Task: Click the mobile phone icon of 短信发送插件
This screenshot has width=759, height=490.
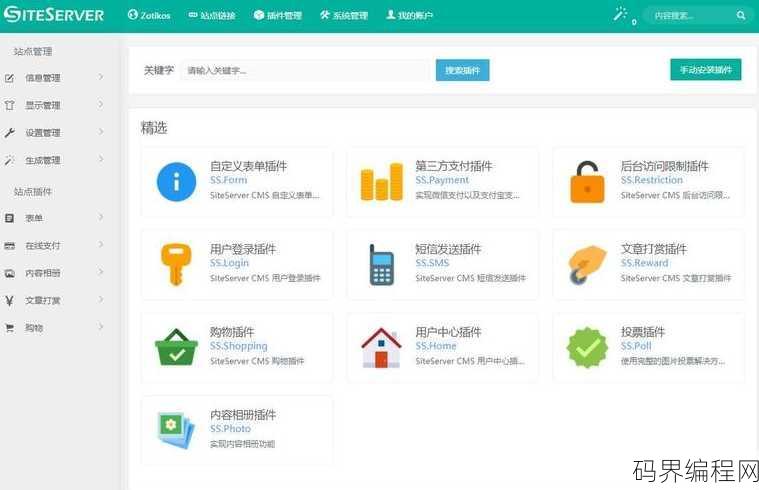Action: click(381, 265)
